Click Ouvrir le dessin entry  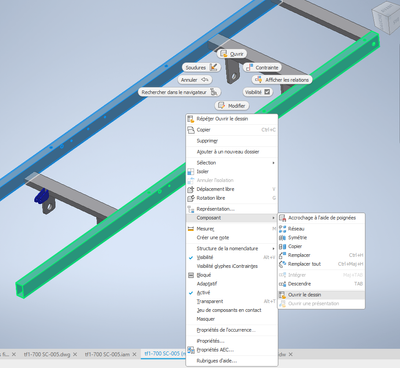[321, 295]
